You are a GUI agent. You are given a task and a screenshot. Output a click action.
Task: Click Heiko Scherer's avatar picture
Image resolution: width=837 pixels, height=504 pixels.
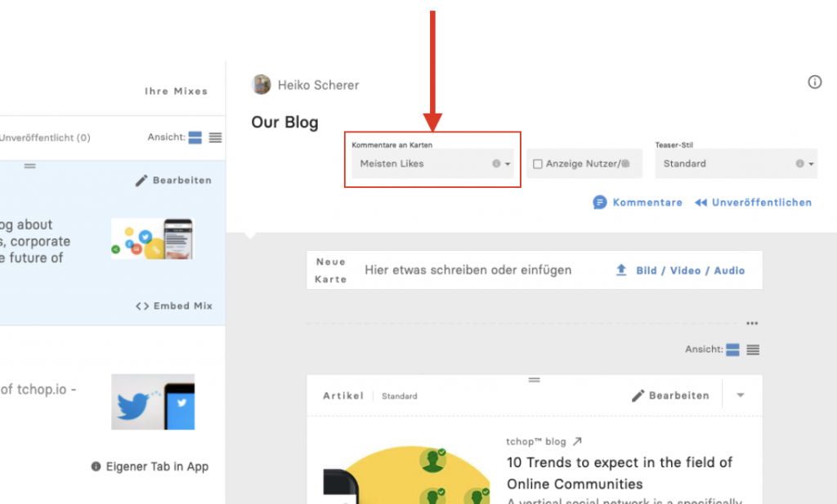pyautogui.click(x=261, y=85)
